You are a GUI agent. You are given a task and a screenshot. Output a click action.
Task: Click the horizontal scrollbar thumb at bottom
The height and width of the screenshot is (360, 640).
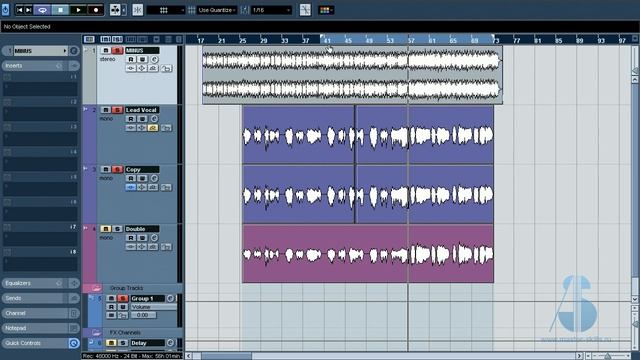(226, 356)
